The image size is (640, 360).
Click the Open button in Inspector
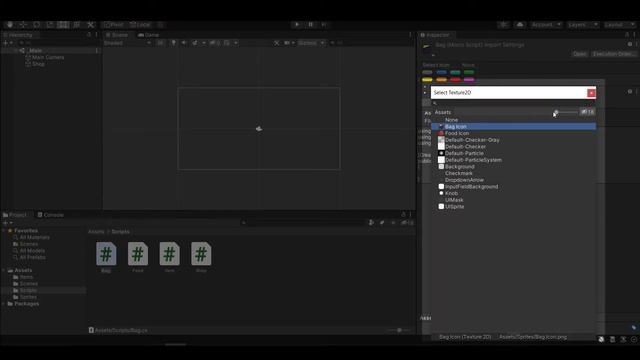580,54
